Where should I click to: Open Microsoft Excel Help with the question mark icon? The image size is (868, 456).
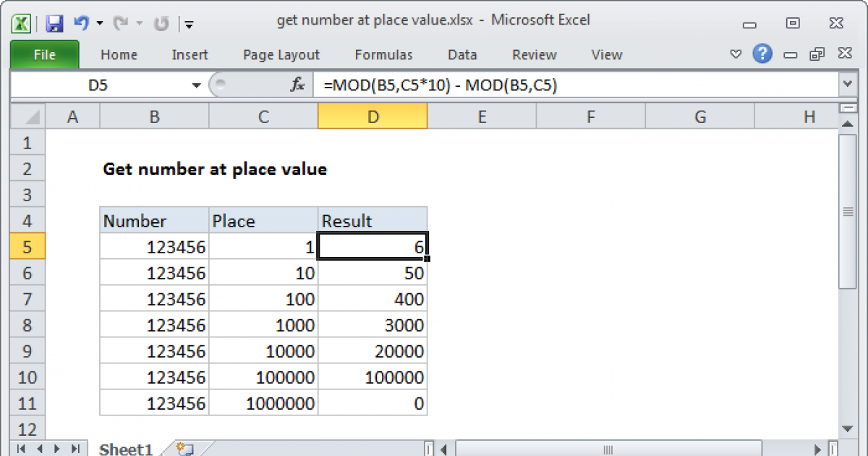762,54
